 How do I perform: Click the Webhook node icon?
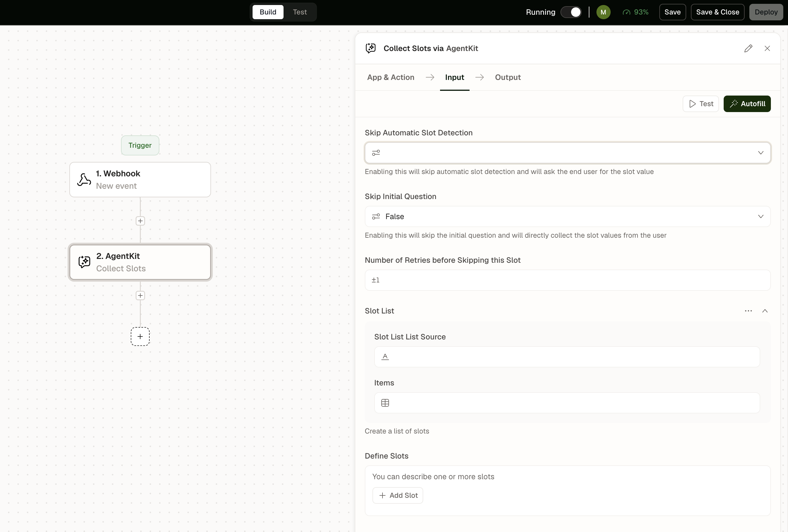point(84,180)
